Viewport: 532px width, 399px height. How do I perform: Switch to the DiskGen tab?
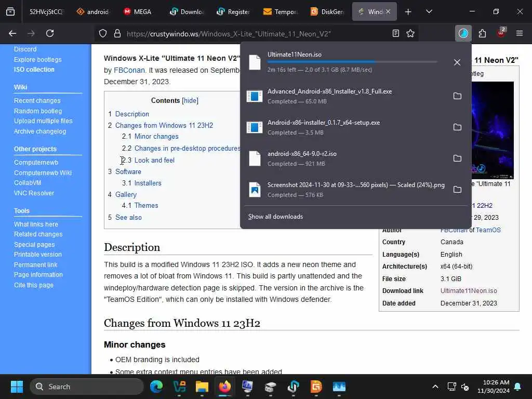327,12
